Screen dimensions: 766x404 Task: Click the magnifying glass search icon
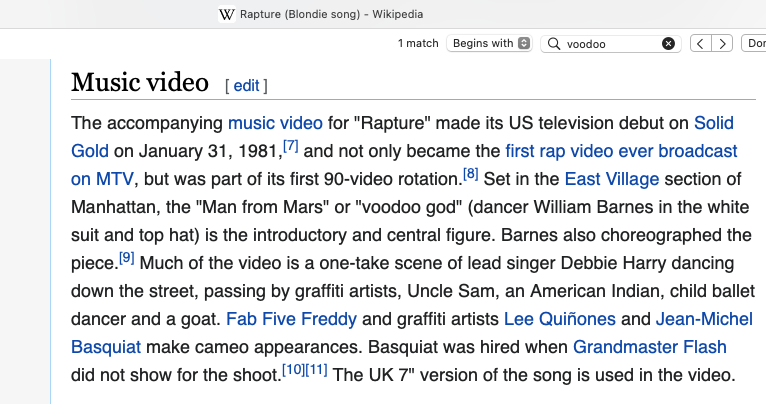click(553, 44)
